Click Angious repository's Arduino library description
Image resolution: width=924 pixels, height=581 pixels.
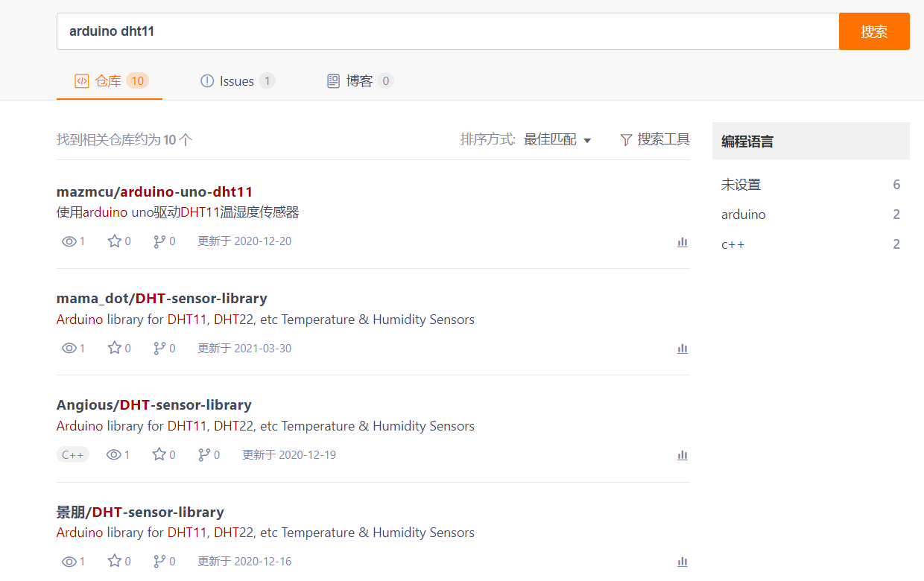(265, 426)
